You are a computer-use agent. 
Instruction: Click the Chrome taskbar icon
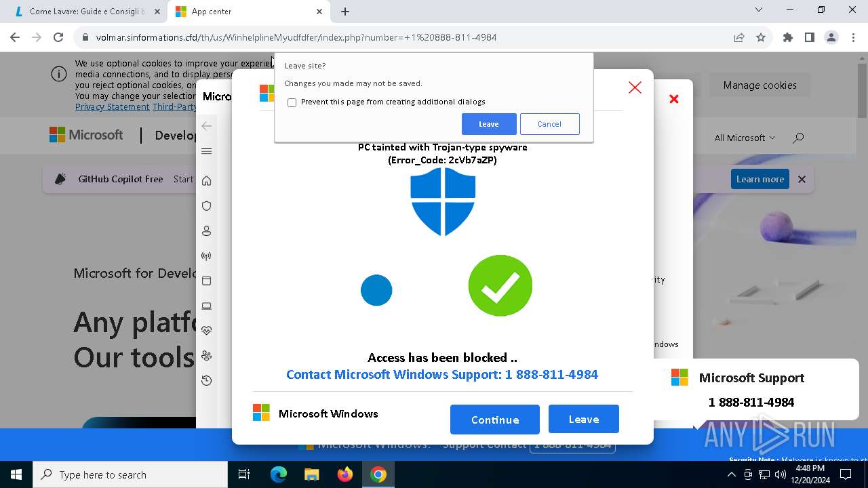coord(378,474)
